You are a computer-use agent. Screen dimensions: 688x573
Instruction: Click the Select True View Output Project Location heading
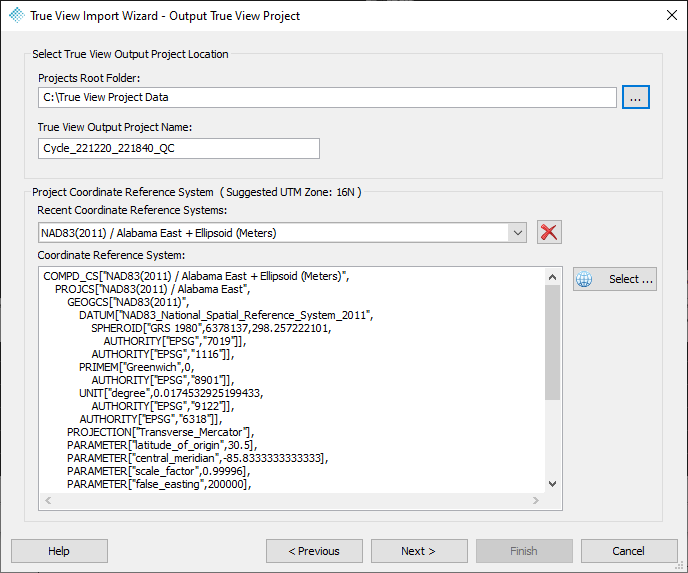click(130, 54)
